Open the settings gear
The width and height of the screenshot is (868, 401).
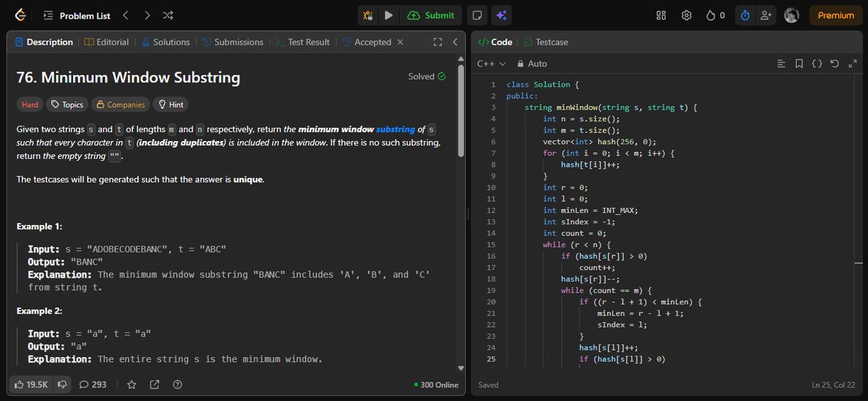tap(686, 15)
